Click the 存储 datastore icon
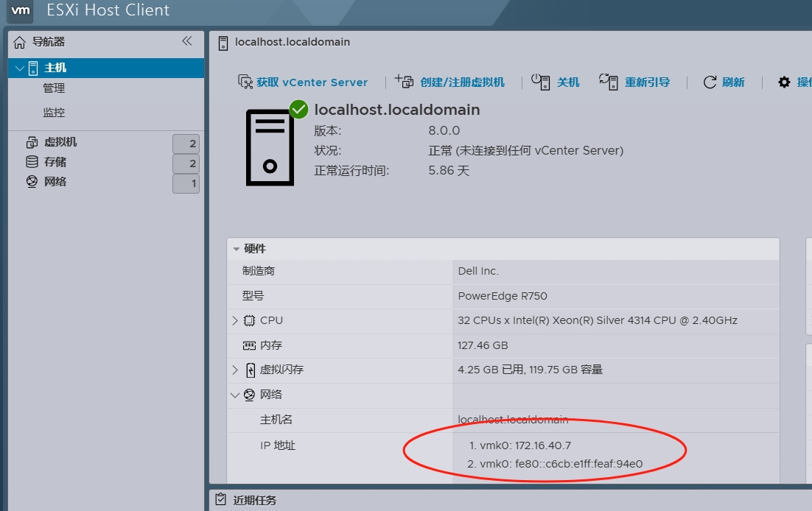 pos(32,161)
